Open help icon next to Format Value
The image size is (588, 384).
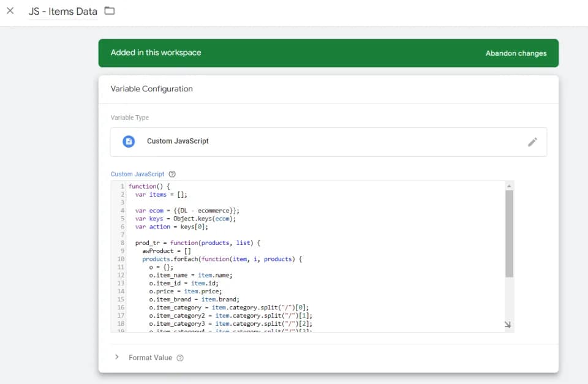pyautogui.click(x=180, y=358)
